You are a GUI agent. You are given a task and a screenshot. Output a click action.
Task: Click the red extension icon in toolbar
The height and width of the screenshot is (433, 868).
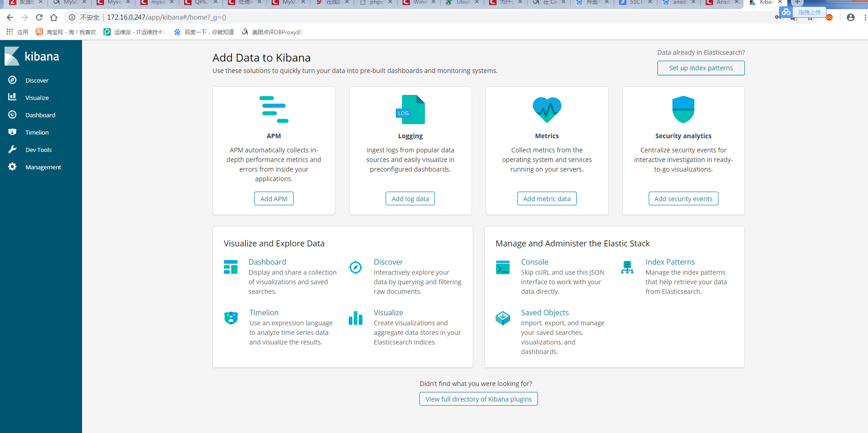[829, 17]
